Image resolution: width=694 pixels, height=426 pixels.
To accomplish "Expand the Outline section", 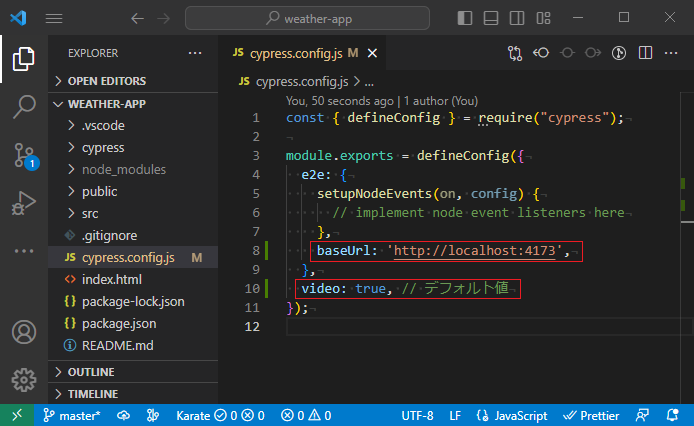I will pos(133,372).
